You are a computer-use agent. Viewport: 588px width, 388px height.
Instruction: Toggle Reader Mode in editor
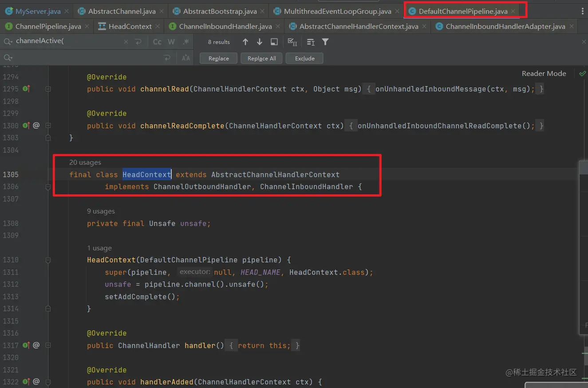pyautogui.click(x=544, y=74)
